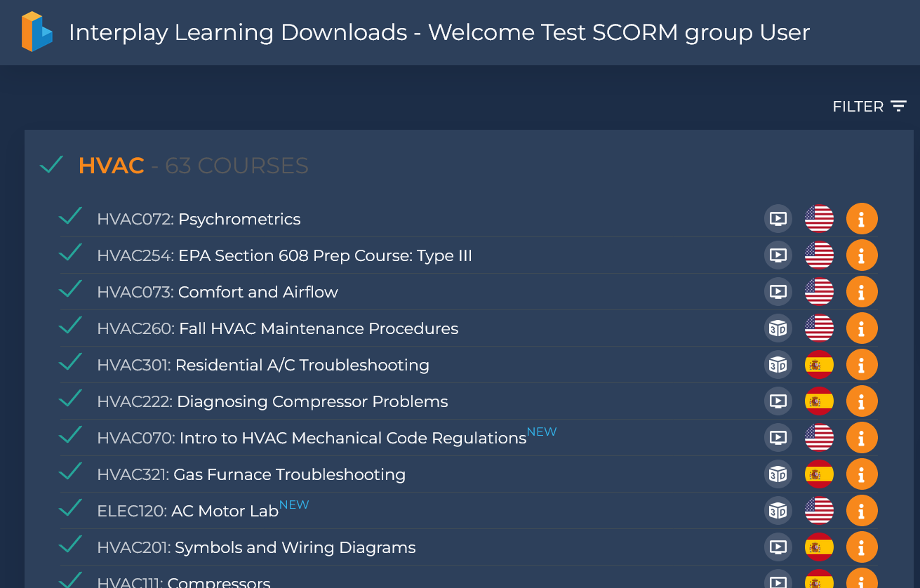Image resolution: width=920 pixels, height=588 pixels.
Task: Open info for Gas Furnace Troubleshooting
Action: click(x=862, y=474)
